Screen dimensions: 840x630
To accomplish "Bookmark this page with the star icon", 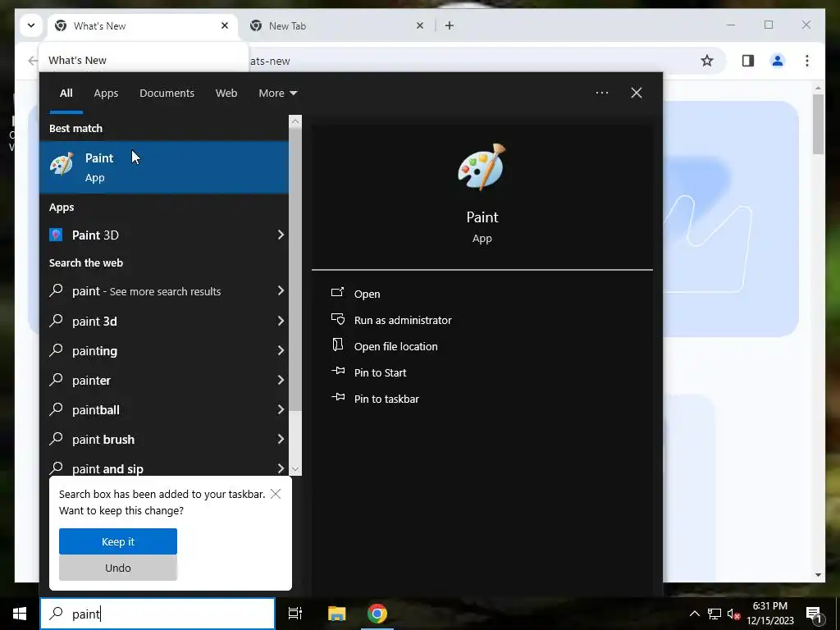I will click(x=707, y=61).
